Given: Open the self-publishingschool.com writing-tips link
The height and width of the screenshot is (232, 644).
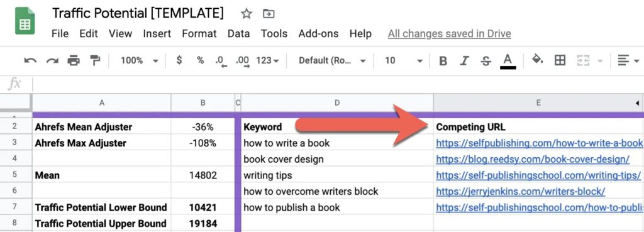Looking at the screenshot, I should [538, 175].
